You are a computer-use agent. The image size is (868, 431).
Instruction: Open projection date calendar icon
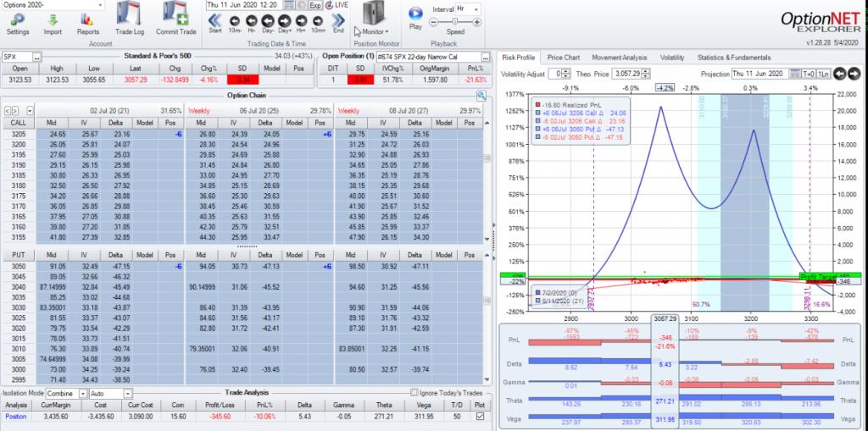794,74
